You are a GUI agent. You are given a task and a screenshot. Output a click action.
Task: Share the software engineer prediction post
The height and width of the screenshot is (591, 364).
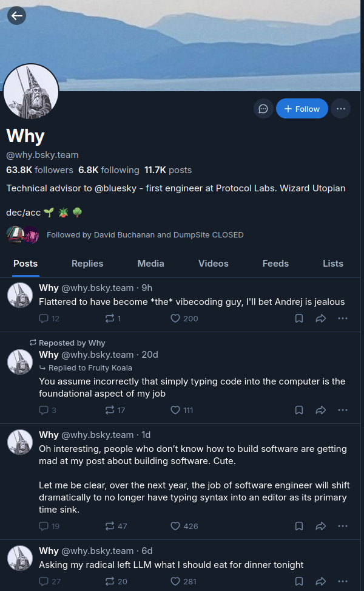click(x=321, y=526)
